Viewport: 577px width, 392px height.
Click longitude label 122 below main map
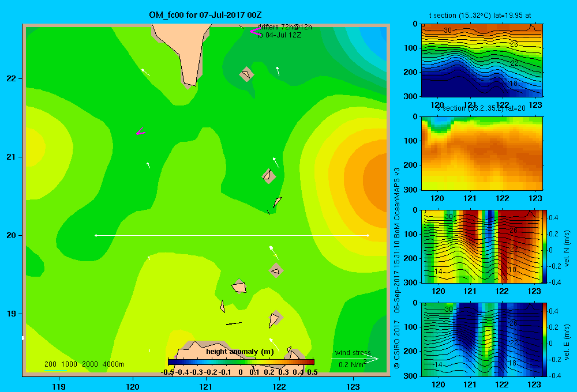pos(279,386)
